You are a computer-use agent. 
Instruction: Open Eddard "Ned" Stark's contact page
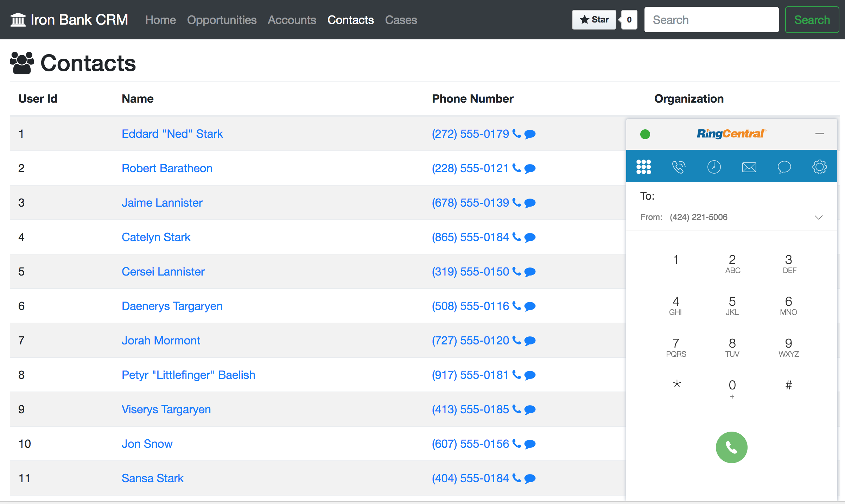click(x=172, y=134)
